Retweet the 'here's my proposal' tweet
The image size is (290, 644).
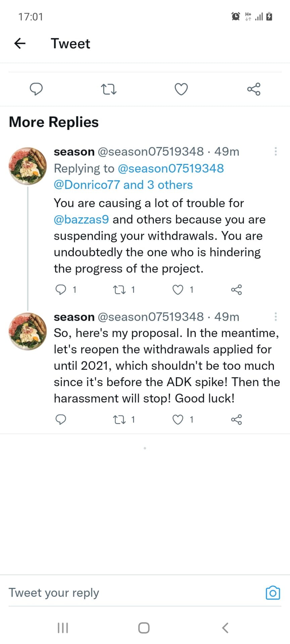[x=119, y=419]
